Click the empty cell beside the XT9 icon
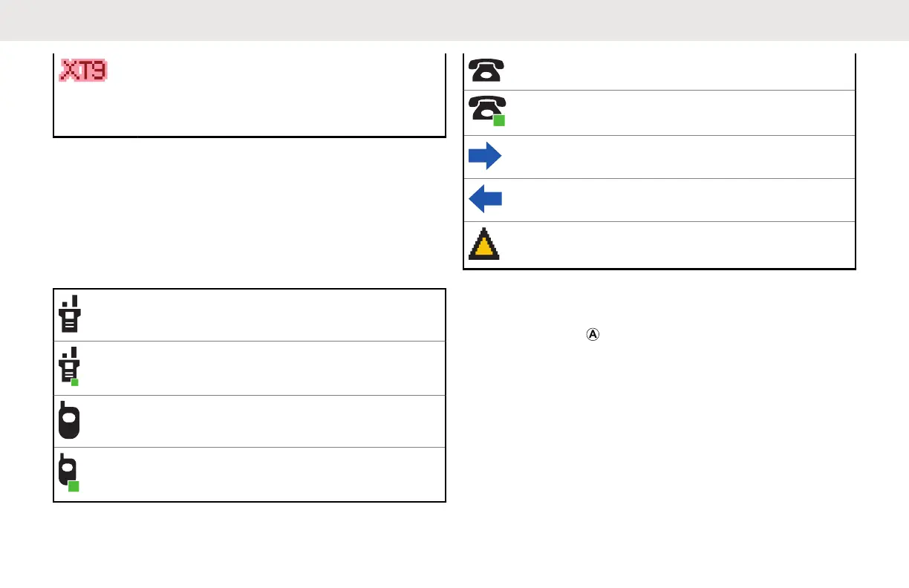 [275, 95]
